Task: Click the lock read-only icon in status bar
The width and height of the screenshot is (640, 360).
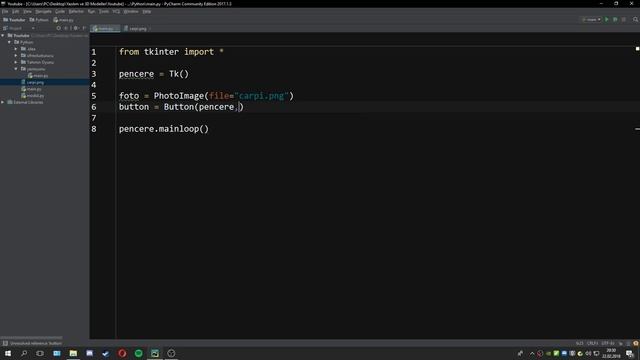Action: pyautogui.click(x=621, y=343)
